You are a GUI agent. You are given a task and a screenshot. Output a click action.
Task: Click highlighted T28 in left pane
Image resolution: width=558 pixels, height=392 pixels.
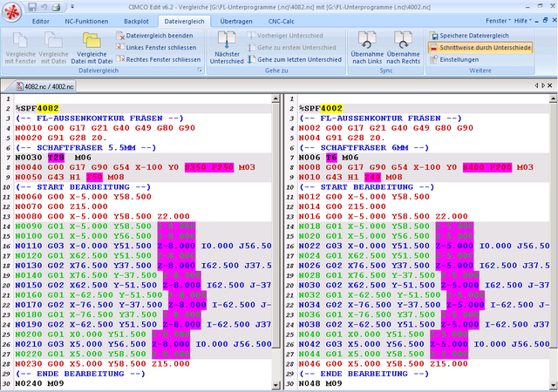coord(56,157)
